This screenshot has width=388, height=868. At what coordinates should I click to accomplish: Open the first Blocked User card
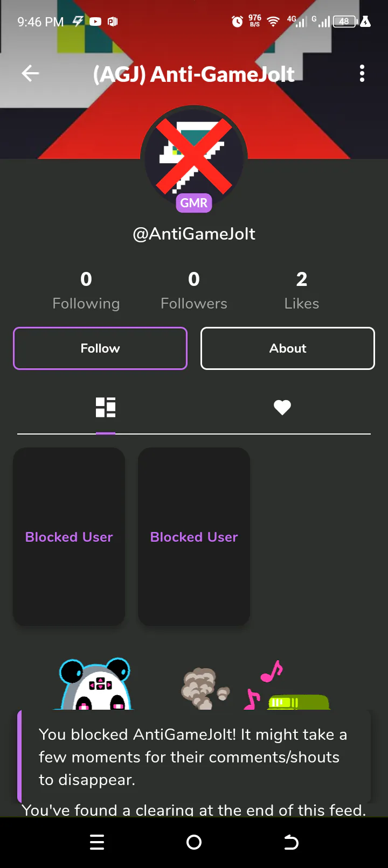click(x=69, y=537)
